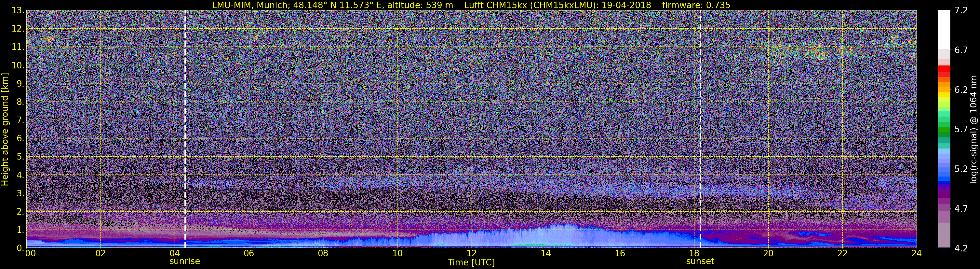Click the height tick label '5.'
This screenshot has width=980, height=269.
(20, 157)
